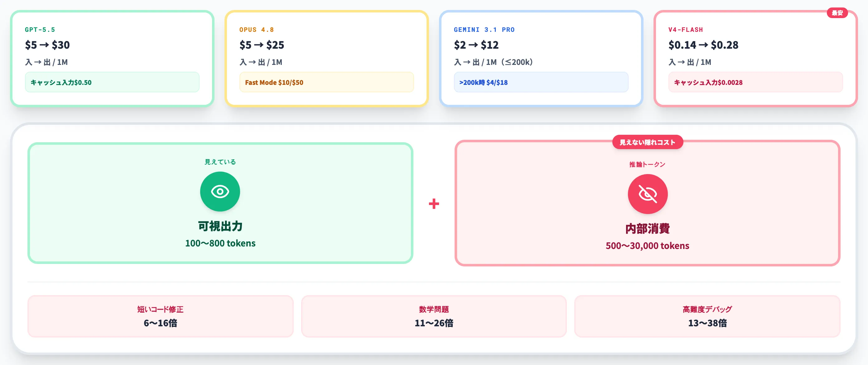Open the 短いコード修正 6〜16倍 tile
This screenshot has width=868, height=365.
click(160, 316)
